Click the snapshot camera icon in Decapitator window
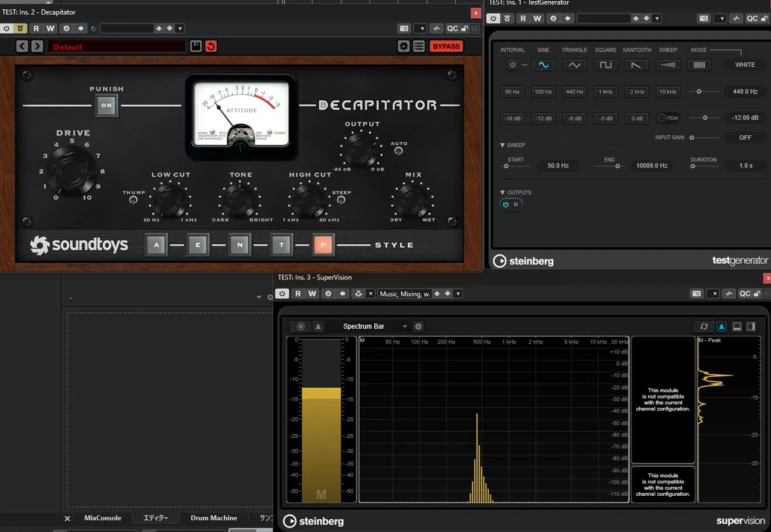Screen dimensions: 771x532 tap(404, 28)
